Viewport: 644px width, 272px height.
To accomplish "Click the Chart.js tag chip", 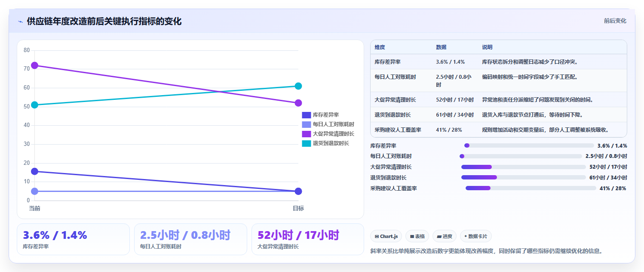I will [386, 236].
